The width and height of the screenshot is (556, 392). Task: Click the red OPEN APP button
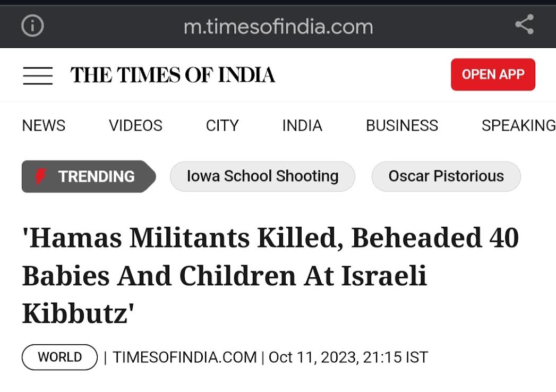coord(493,74)
